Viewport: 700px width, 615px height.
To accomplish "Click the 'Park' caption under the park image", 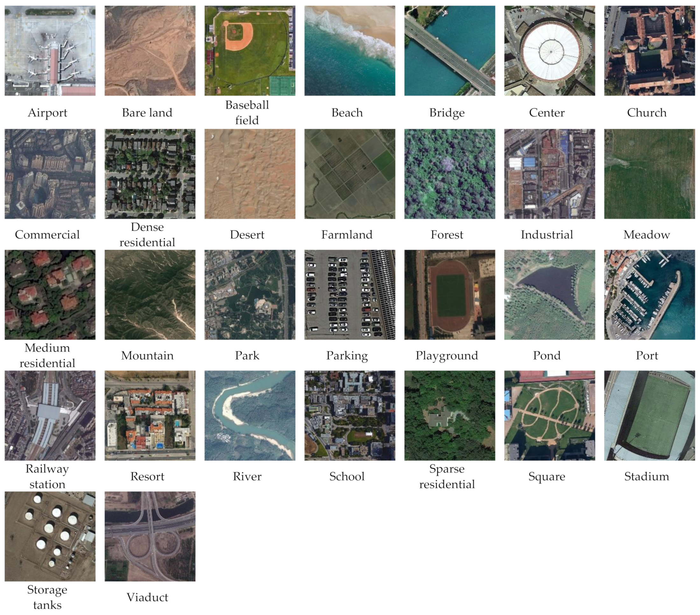I will pyautogui.click(x=247, y=356).
